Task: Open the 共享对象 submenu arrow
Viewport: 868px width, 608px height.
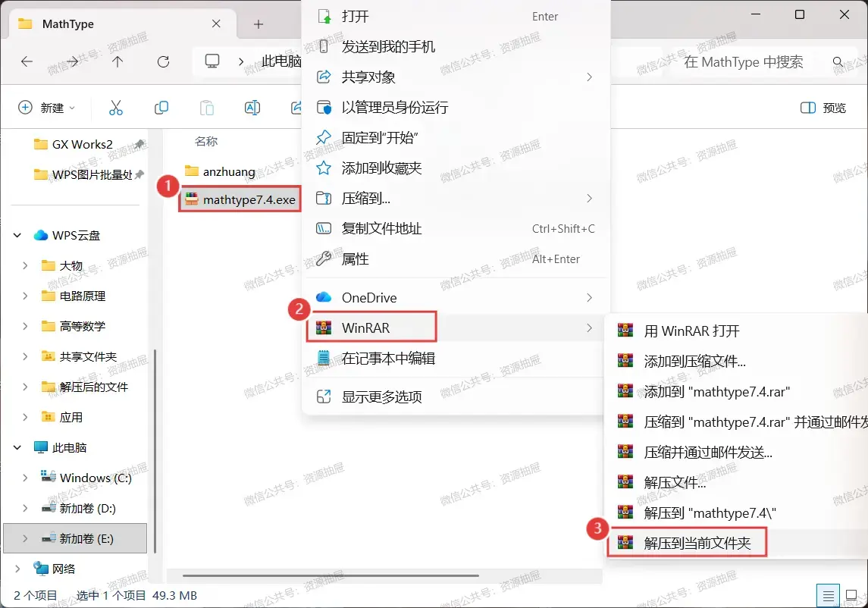Action: pyautogui.click(x=589, y=77)
